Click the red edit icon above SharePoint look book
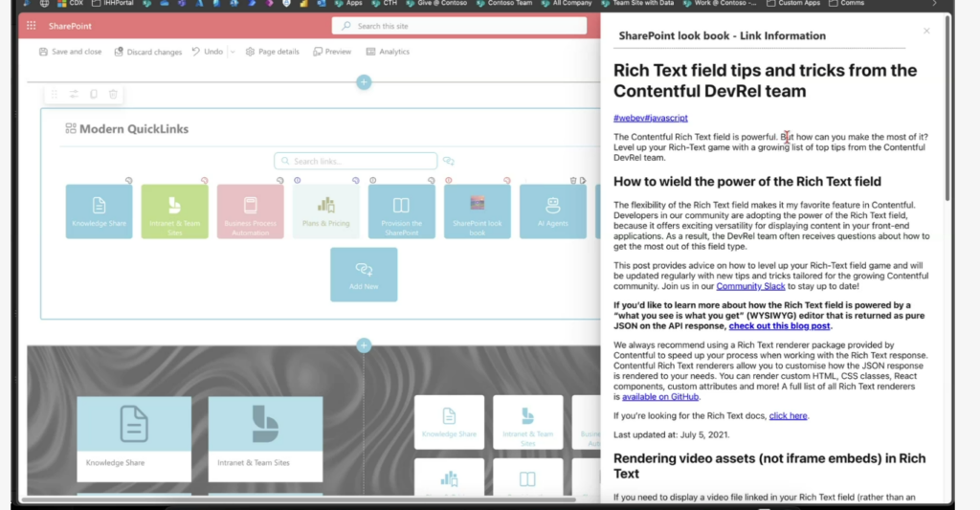Image resolution: width=980 pixels, height=510 pixels. (x=507, y=180)
